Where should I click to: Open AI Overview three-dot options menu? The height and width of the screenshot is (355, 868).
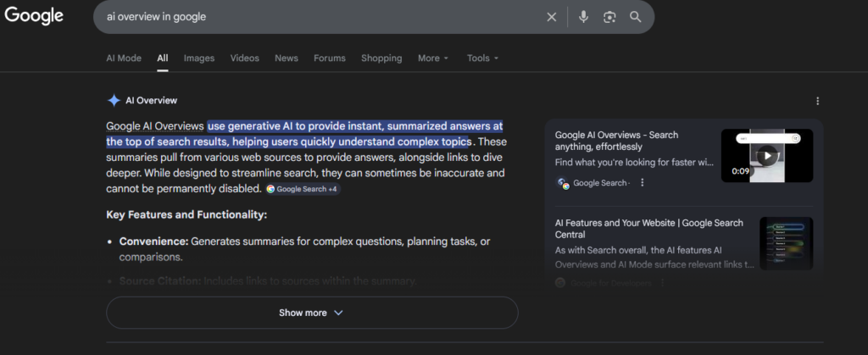(818, 101)
